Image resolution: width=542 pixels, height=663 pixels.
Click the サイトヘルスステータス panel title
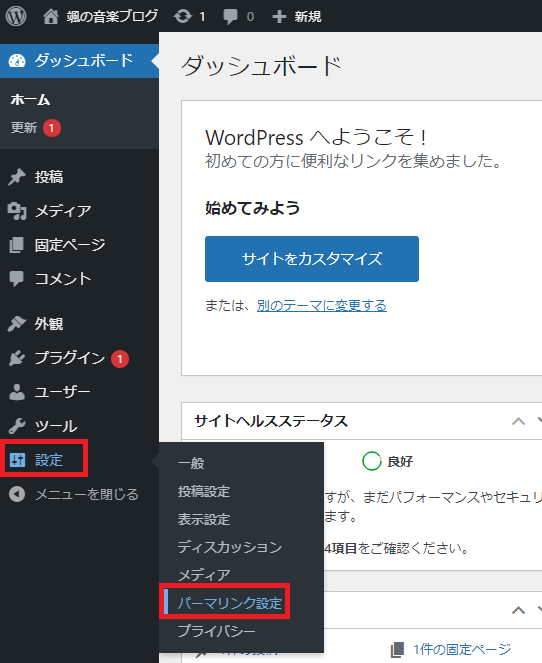[271, 421]
